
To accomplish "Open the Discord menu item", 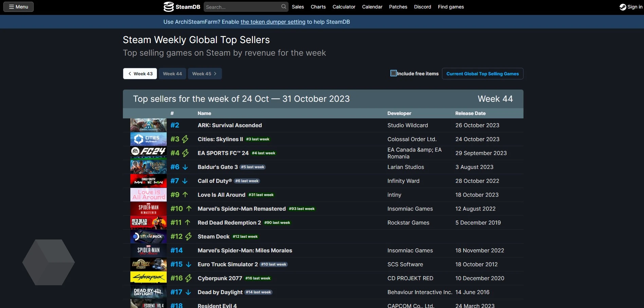I will coord(423,7).
